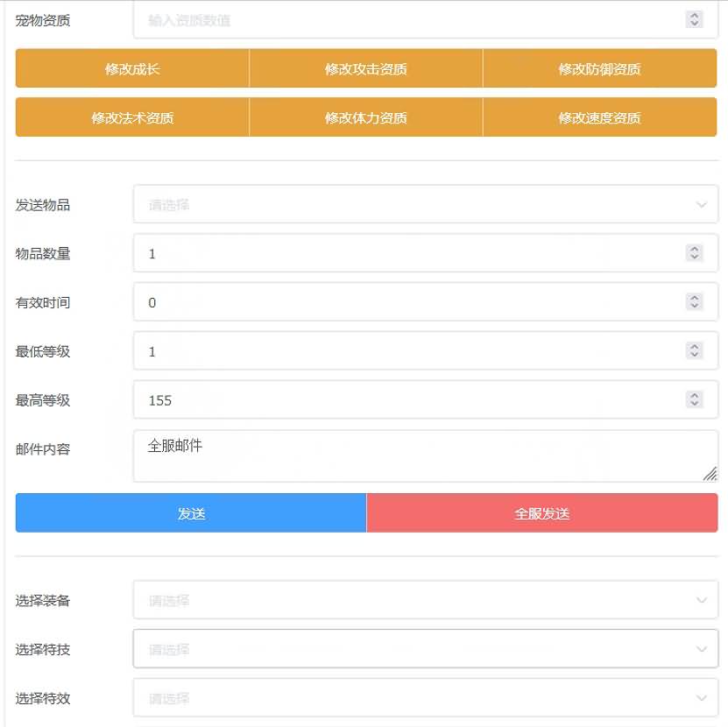Viewport: 728px width, 727px height.
Task: Increase 物品数量 using its stepper arrows
Action: [693, 250]
